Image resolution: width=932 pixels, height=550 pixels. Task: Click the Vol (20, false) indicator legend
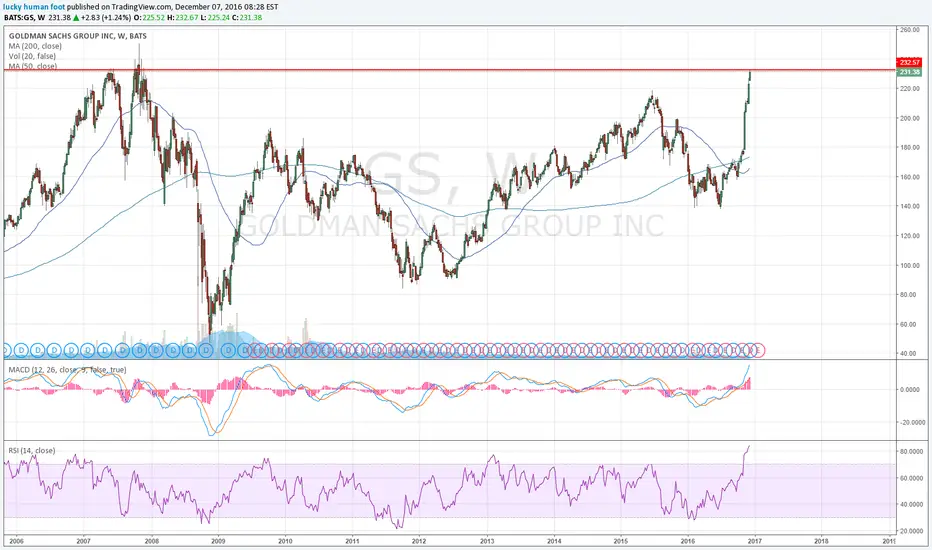pos(32,56)
